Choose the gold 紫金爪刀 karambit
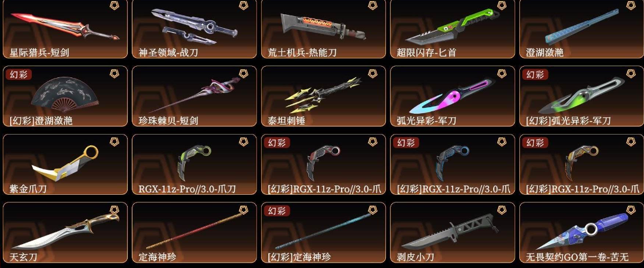 click(65, 164)
